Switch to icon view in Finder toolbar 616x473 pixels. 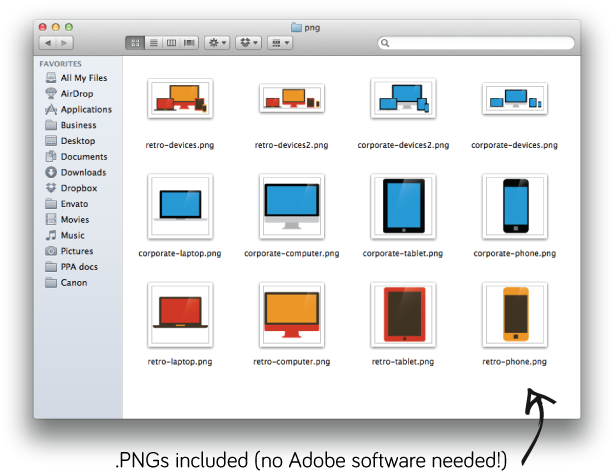135,43
